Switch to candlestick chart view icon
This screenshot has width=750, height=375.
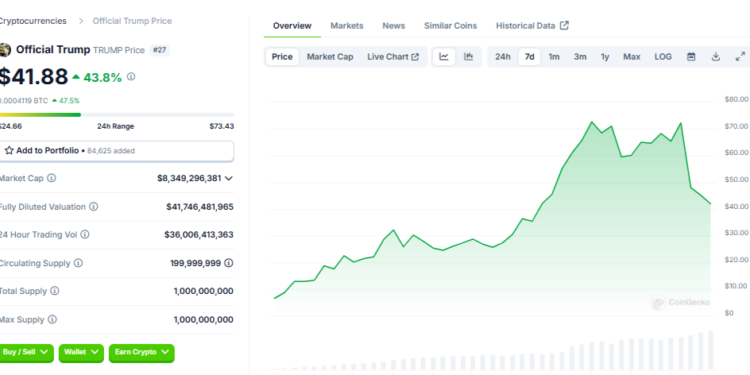(x=468, y=56)
